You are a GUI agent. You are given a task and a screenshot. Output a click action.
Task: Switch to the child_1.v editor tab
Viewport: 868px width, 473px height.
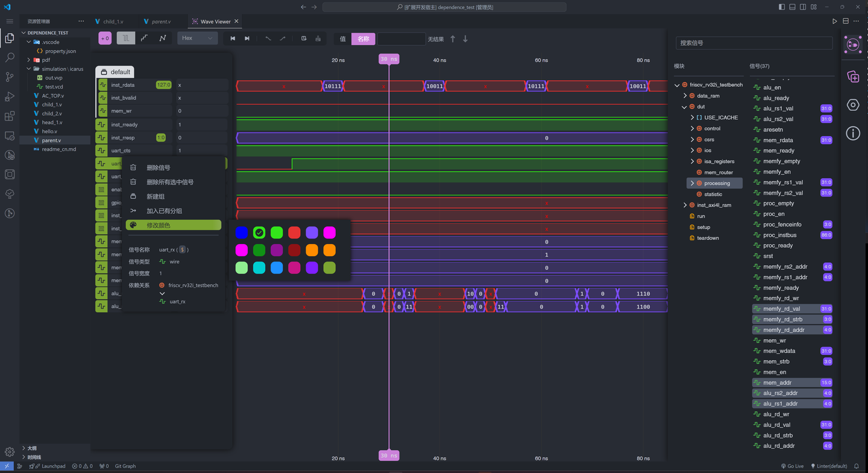click(113, 20)
